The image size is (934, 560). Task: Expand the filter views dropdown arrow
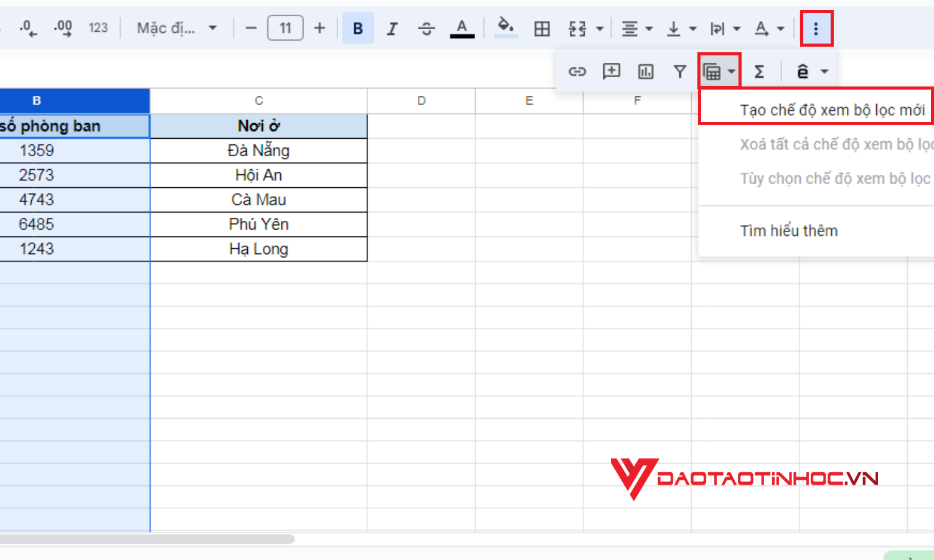click(732, 71)
